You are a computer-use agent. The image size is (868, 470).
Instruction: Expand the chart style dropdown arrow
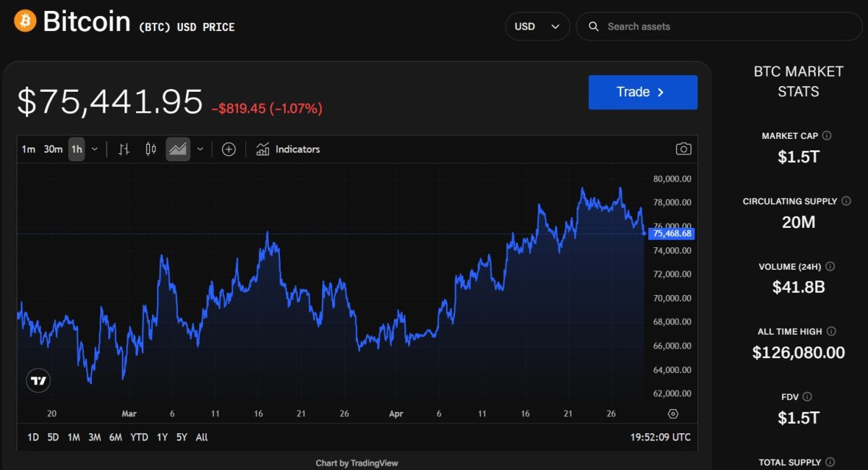pos(200,149)
